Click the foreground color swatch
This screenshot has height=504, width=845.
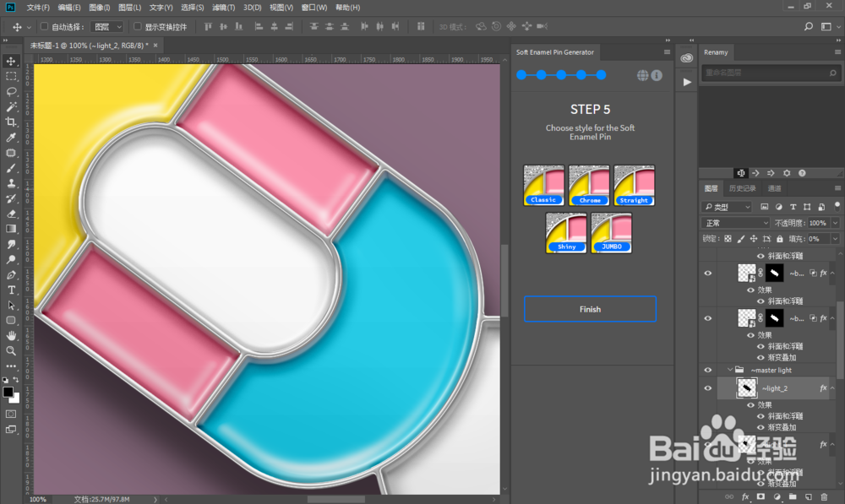pos(8,393)
